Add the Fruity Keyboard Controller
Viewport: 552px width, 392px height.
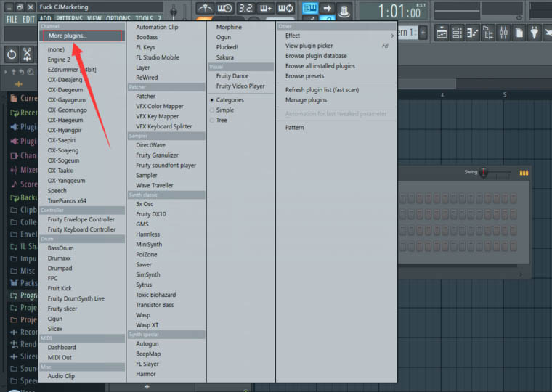point(81,229)
